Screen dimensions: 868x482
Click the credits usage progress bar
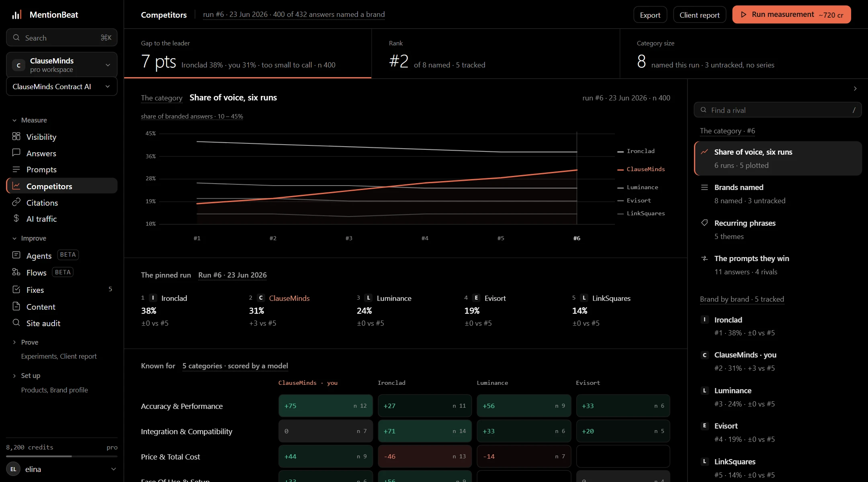[x=62, y=456]
